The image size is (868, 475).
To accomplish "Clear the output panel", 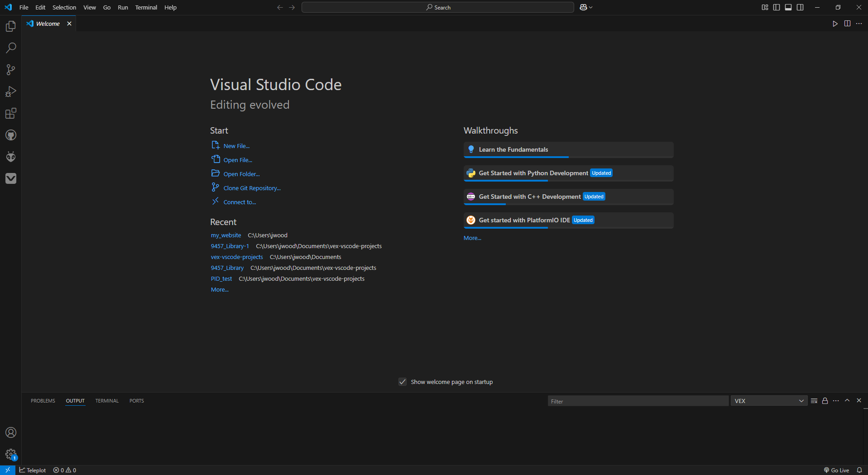I will tap(814, 401).
